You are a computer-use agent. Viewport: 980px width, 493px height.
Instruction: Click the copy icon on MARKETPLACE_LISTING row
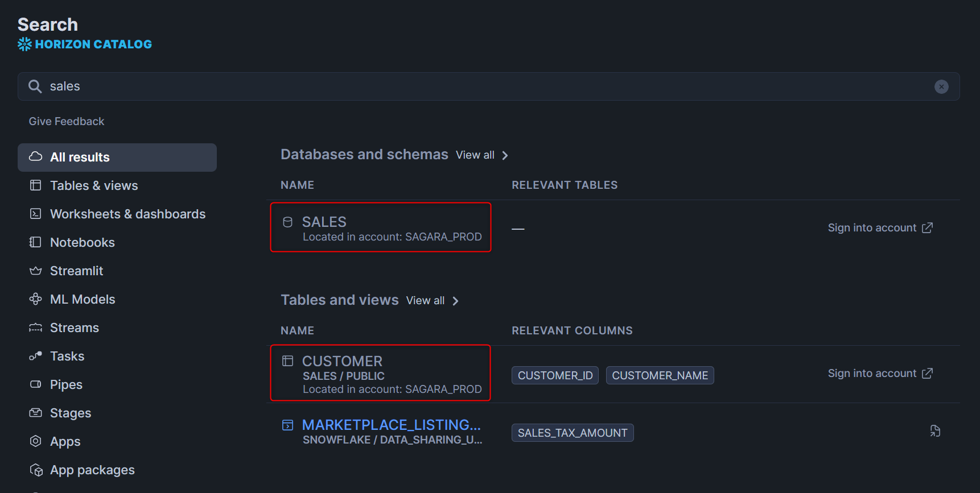pyautogui.click(x=935, y=431)
